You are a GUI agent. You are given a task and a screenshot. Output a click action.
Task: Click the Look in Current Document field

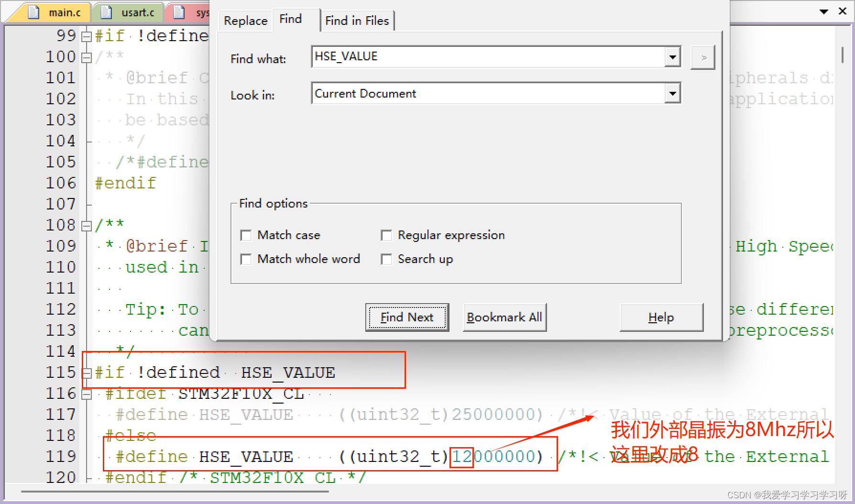pyautogui.click(x=488, y=93)
